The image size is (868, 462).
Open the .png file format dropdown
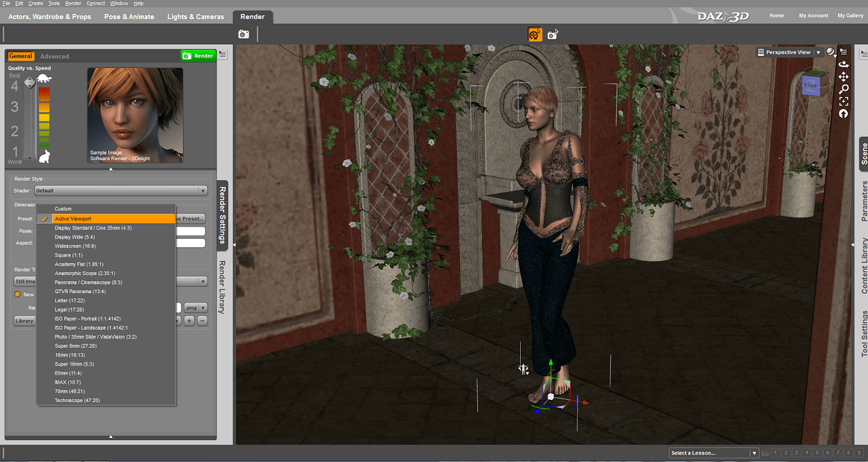click(196, 308)
